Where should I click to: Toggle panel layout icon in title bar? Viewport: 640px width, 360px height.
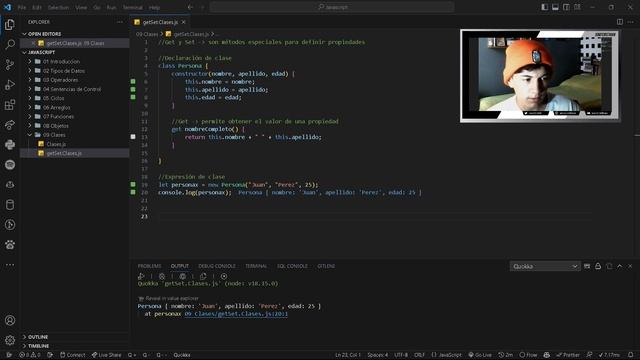tap(556, 7)
